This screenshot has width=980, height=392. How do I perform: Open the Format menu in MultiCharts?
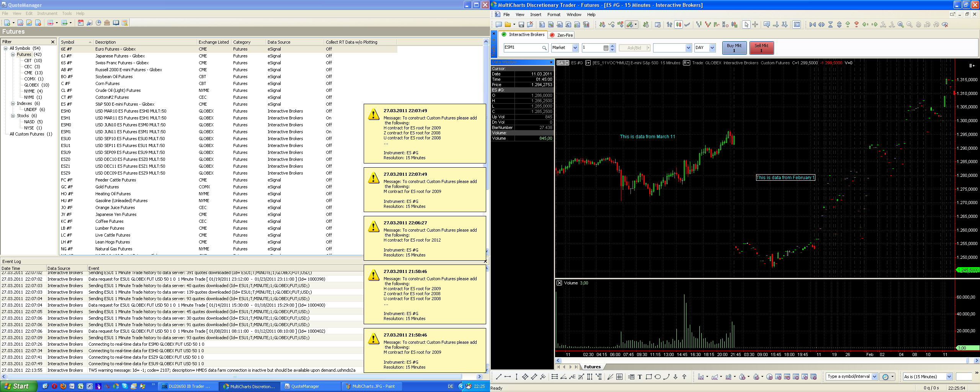[x=554, y=15]
